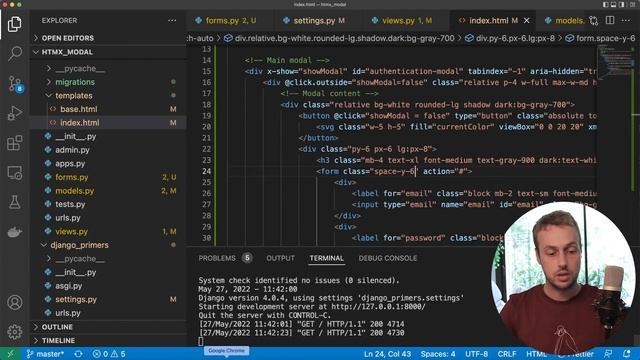Open models.py in the explorer
640x360 pixels.
pyautogui.click(x=109, y=191)
